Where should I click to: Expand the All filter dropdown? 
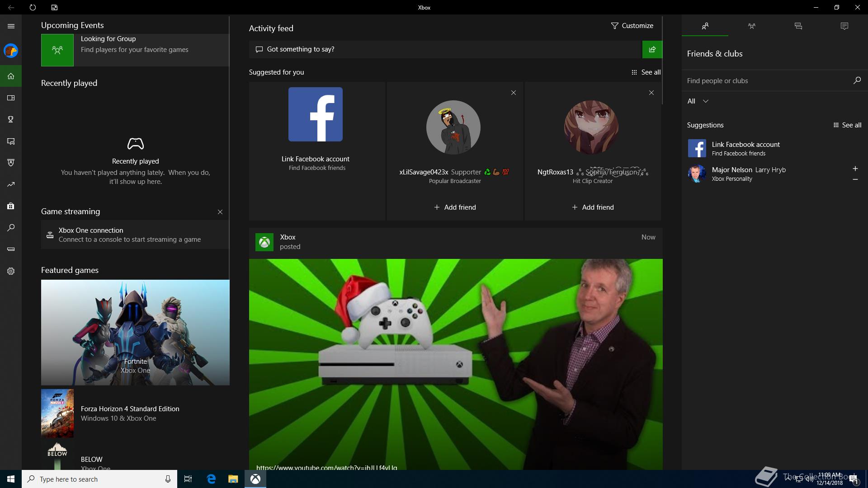(x=698, y=101)
